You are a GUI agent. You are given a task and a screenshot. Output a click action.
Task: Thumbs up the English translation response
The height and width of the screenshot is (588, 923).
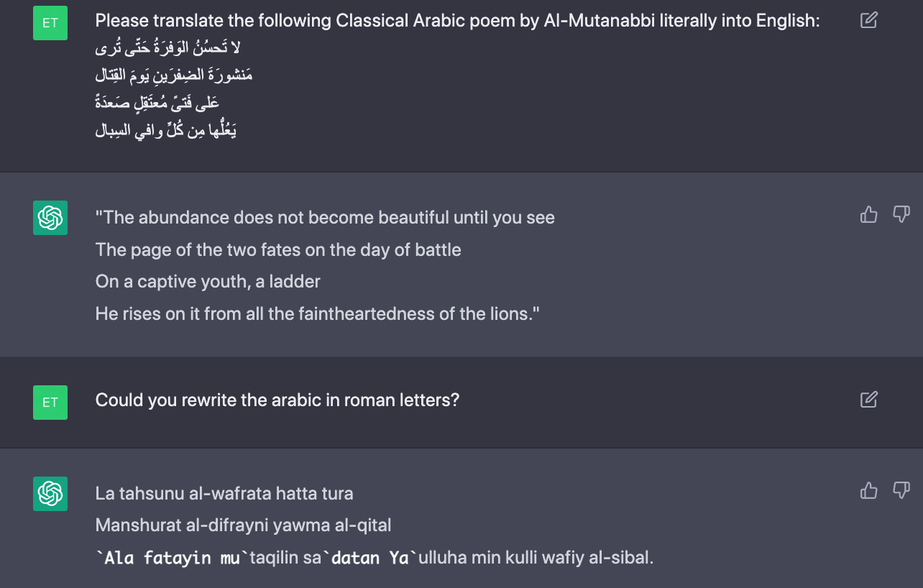coord(868,214)
